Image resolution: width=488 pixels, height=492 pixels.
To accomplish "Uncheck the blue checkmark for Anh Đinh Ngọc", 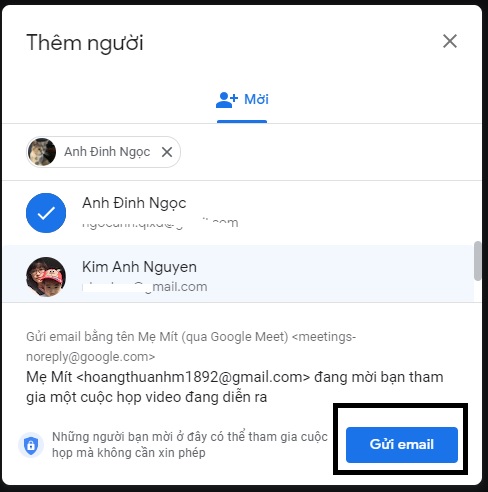I will (x=46, y=213).
